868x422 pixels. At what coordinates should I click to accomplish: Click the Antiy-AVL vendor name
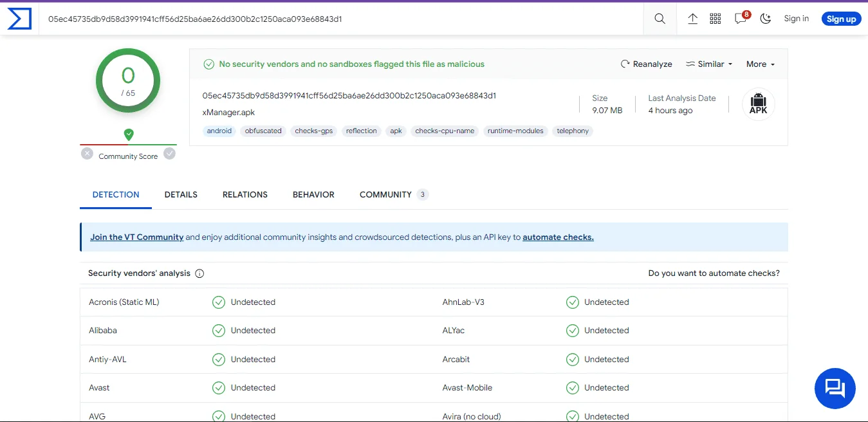(107, 359)
